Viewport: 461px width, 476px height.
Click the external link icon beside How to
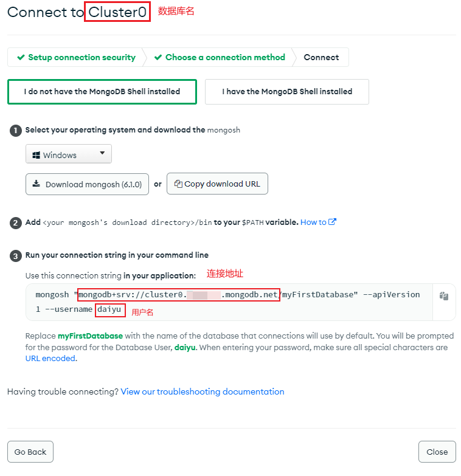point(332,222)
